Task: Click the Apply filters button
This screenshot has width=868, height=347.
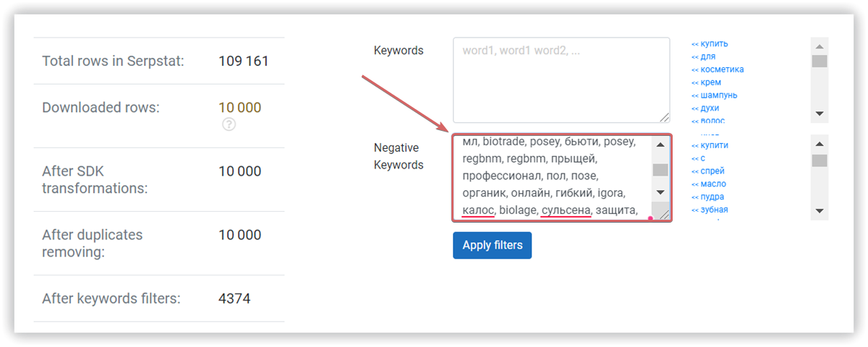Action: 493,245
